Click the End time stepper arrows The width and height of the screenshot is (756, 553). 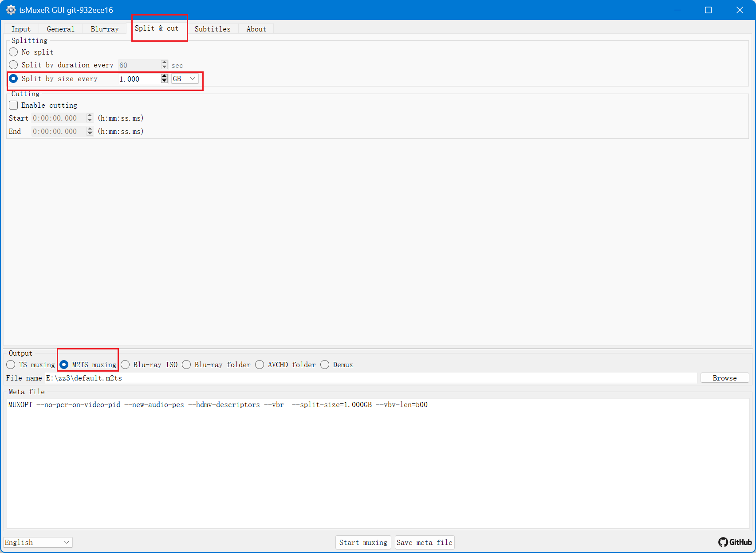[90, 131]
